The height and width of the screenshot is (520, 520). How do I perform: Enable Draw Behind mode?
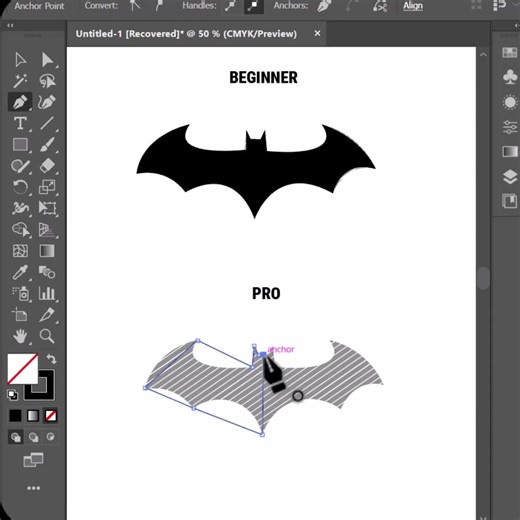[33, 437]
